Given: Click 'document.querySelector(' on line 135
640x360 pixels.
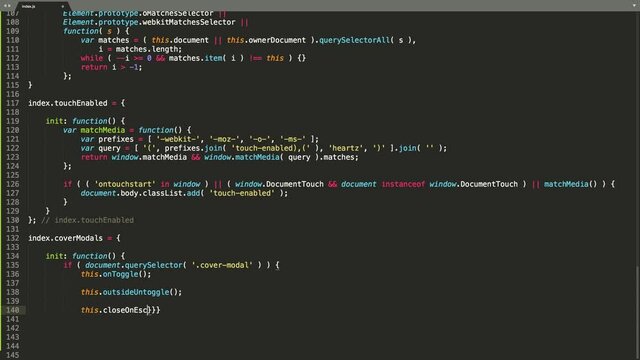Looking at the screenshot, I should pyautogui.click(x=136, y=264).
